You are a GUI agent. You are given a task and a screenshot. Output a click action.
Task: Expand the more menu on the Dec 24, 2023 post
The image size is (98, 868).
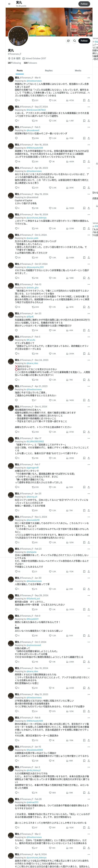click(x=89, y=360)
